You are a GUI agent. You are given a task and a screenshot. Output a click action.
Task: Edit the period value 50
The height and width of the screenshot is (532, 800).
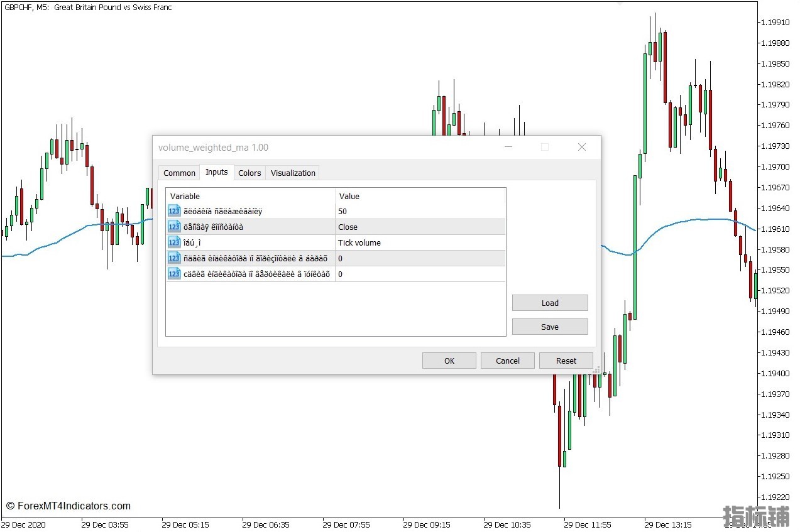coord(420,212)
